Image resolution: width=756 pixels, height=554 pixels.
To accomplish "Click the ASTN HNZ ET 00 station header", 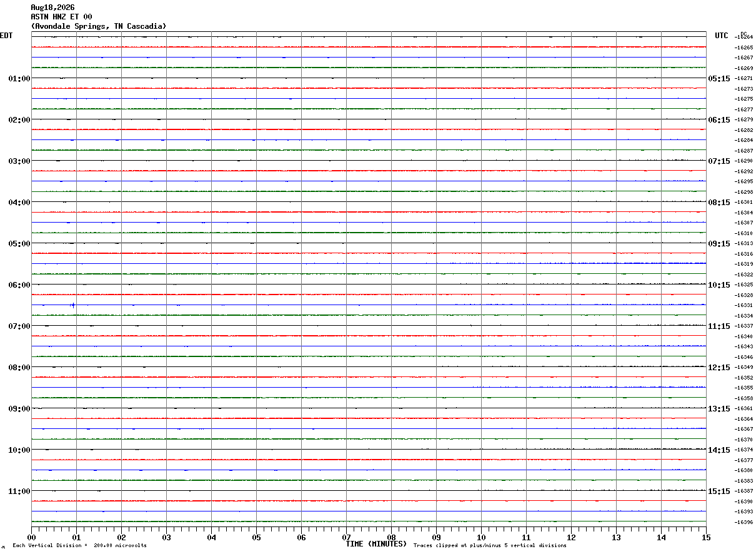I will (x=61, y=17).
